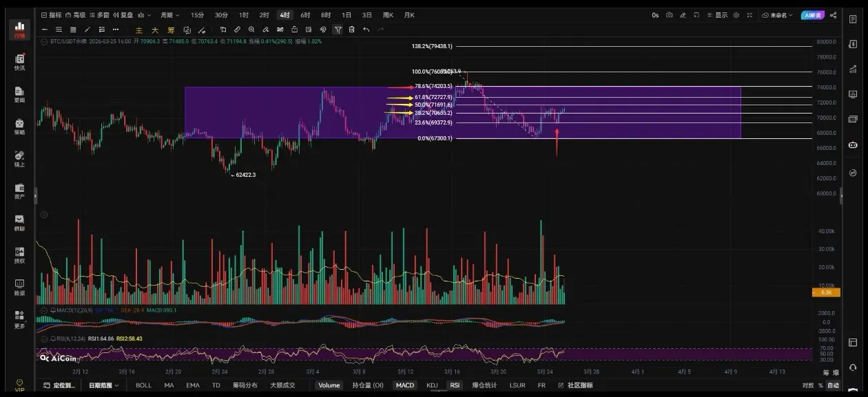Click the 显示 display button
Image resolution: width=868 pixels, height=397 pixels.
717,14
